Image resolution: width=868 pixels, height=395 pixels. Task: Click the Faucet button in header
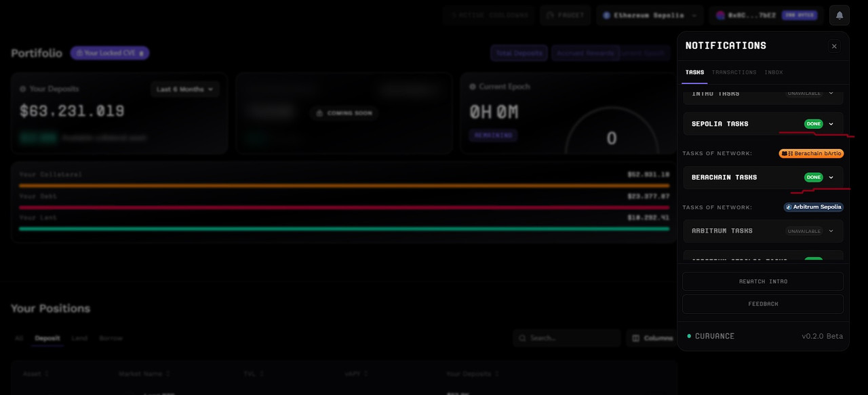pos(566,15)
